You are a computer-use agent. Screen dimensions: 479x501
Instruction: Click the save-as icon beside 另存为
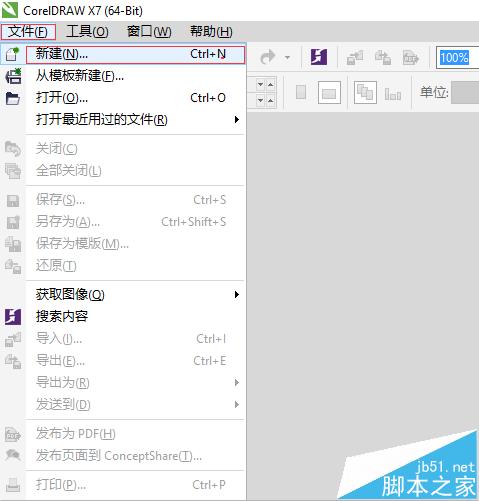click(13, 223)
